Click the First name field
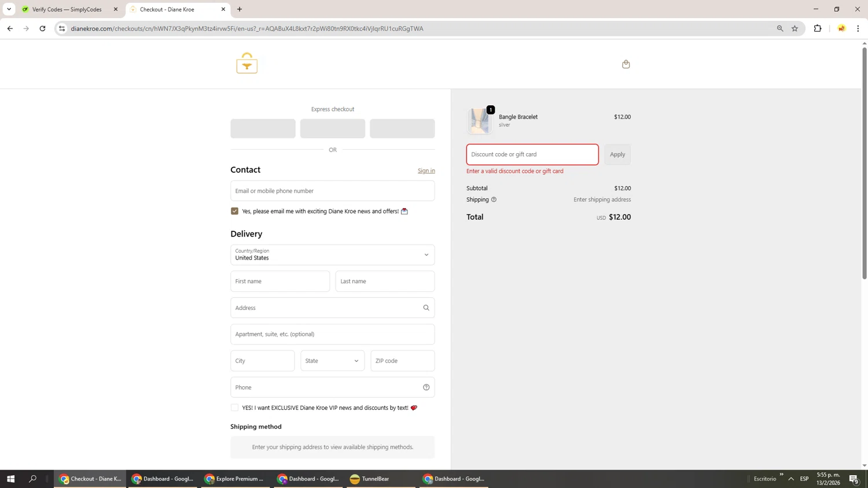The image size is (868, 488). 280,282
